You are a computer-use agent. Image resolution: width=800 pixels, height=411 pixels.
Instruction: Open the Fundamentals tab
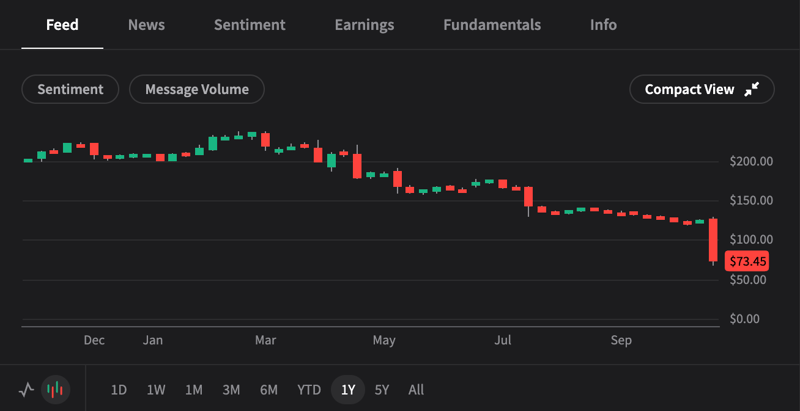(x=492, y=24)
